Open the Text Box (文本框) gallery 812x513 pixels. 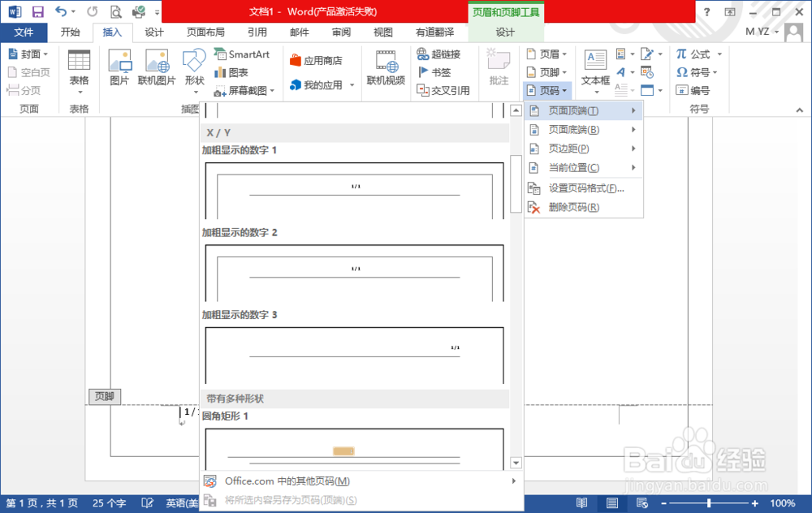[x=595, y=72]
